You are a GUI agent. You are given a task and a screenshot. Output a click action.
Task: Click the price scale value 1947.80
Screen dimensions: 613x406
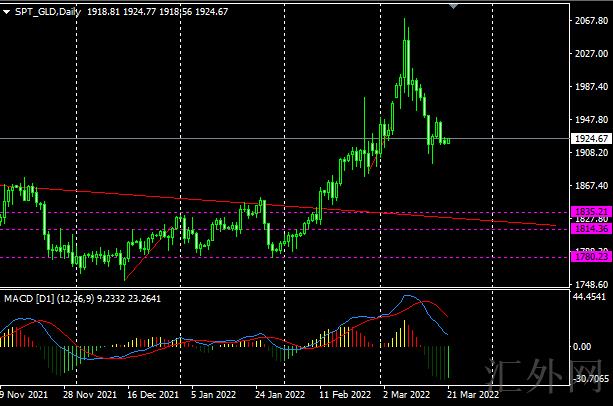pos(591,120)
